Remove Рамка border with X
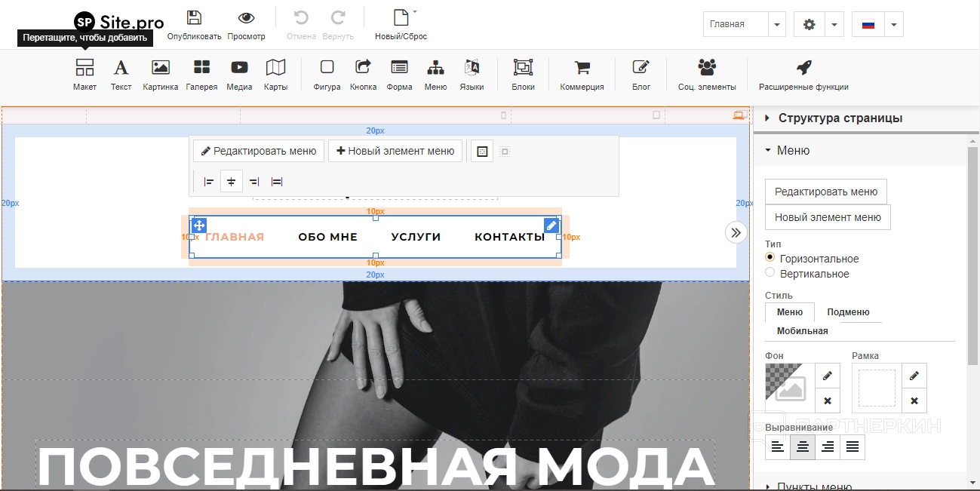Screen dimensions: 980x491 [914, 400]
